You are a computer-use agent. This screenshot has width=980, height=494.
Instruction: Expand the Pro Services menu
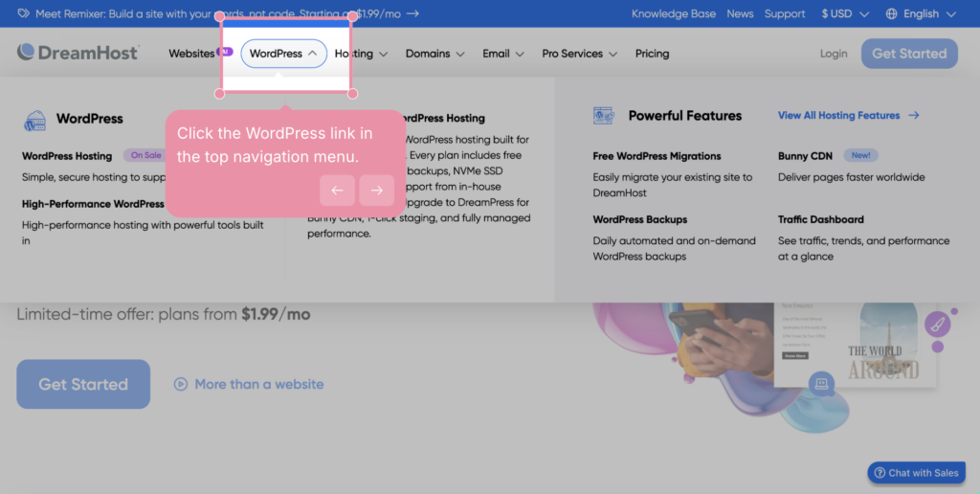(x=579, y=54)
